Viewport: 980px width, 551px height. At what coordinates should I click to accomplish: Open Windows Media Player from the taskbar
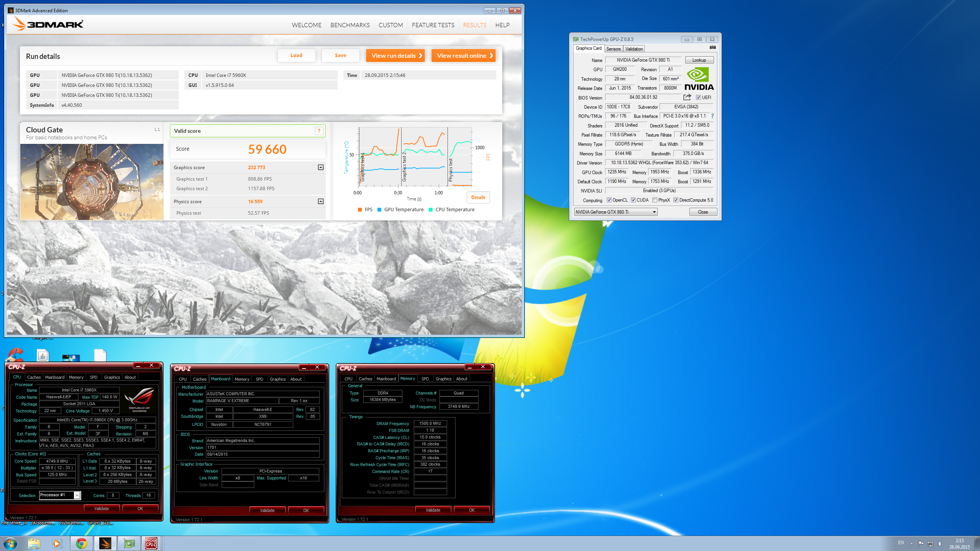57,543
